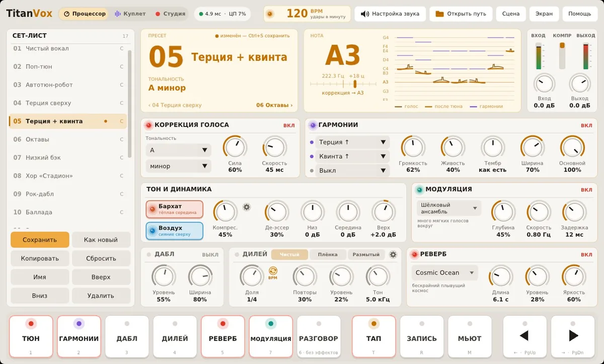The image size is (604, 364).
Task: Open the key dropdown showing A
Action: point(178,150)
